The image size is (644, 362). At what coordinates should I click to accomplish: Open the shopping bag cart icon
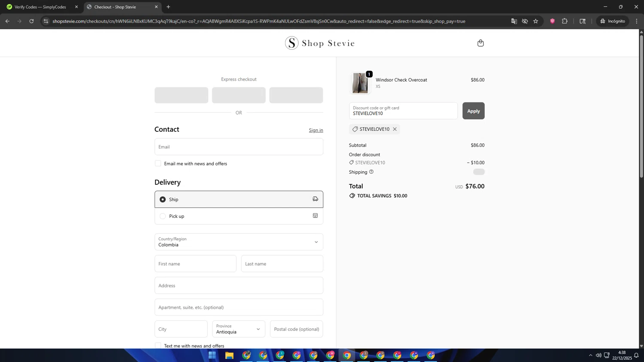click(480, 43)
